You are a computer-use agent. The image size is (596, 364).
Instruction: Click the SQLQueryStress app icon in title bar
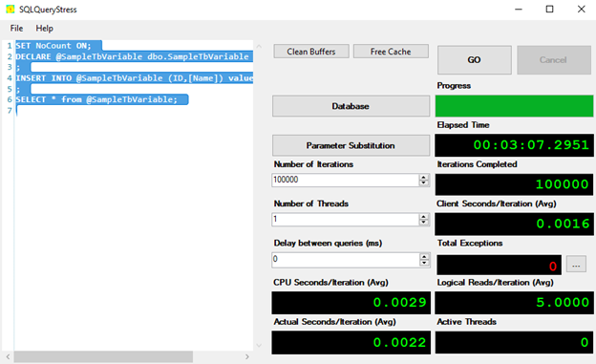11,10
